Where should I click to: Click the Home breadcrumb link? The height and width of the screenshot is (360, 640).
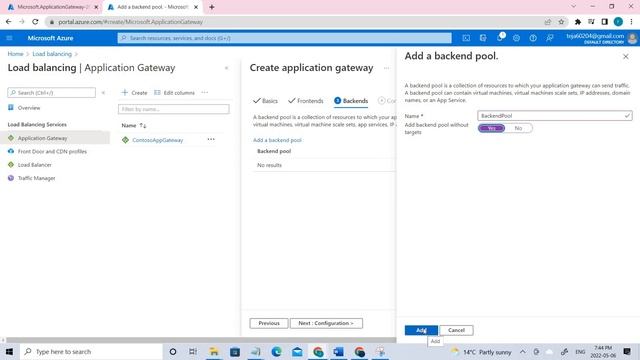[15, 54]
